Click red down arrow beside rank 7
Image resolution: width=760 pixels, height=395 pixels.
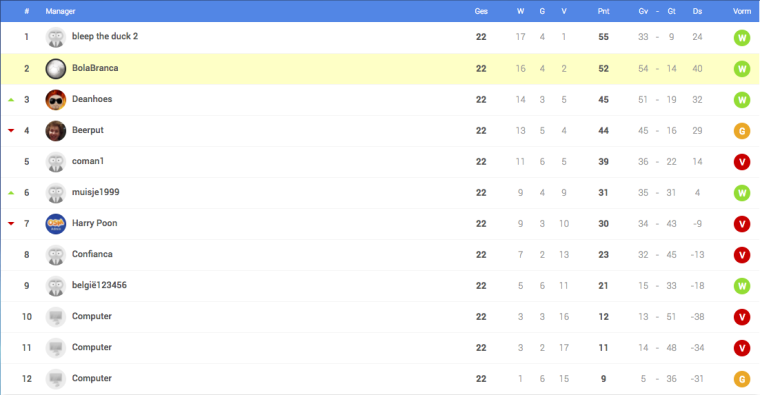11,223
